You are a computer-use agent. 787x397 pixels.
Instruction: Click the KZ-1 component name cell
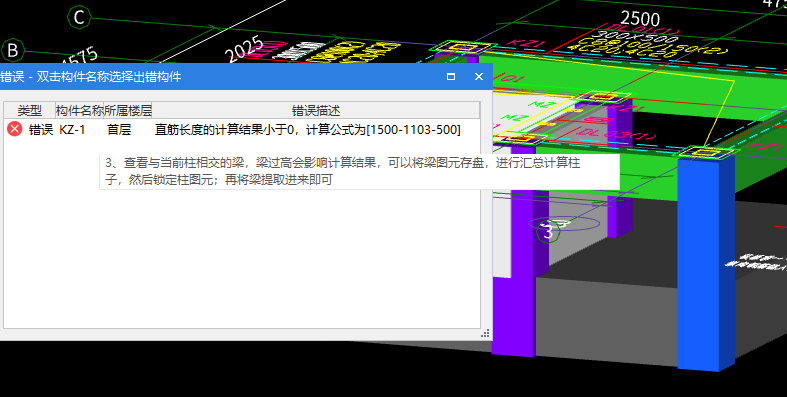[x=72, y=129]
